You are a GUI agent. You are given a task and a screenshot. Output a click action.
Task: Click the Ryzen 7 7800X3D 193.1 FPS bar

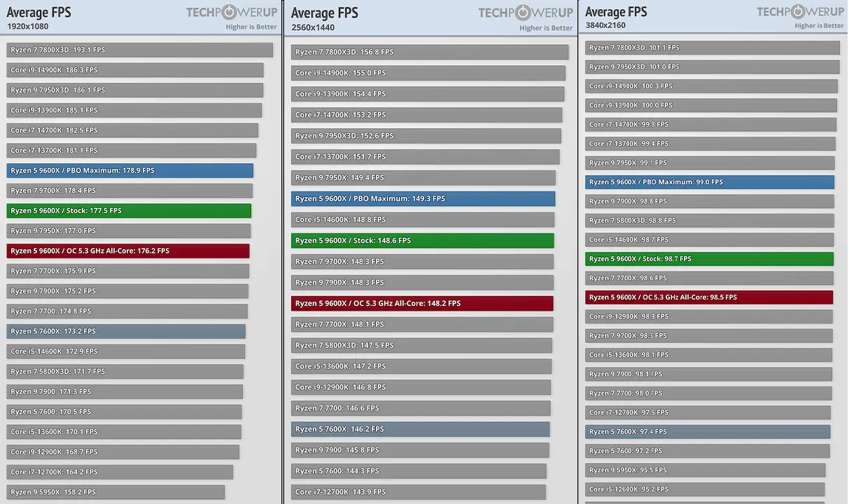pyautogui.click(x=139, y=50)
